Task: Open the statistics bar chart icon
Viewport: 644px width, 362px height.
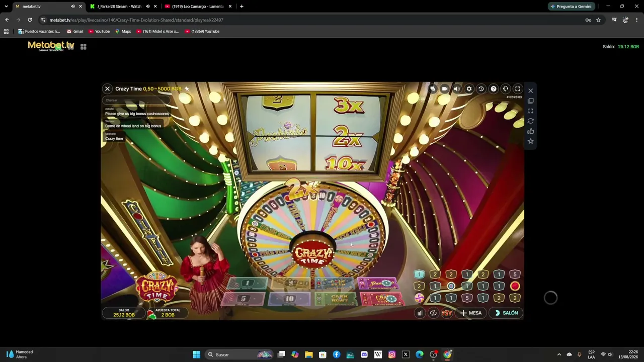Action: 420,313
